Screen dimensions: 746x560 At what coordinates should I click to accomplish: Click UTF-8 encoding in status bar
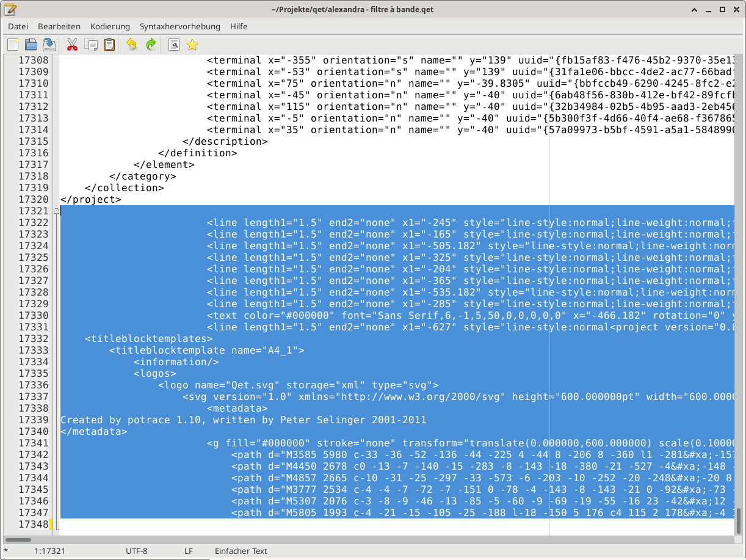[x=136, y=551]
